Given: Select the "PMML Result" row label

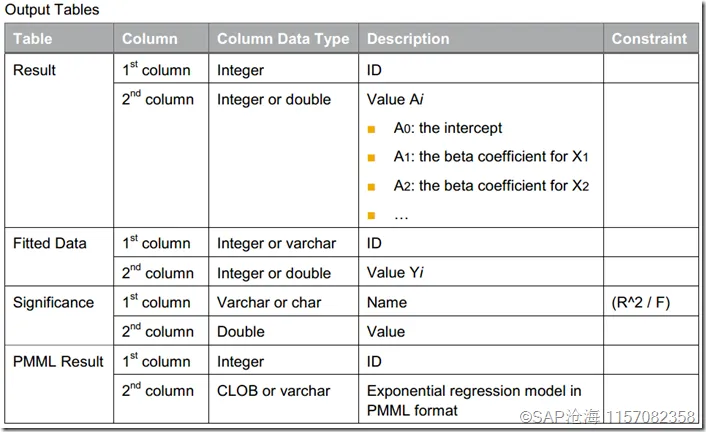Looking at the screenshot, I should click(x=58, y=361).
